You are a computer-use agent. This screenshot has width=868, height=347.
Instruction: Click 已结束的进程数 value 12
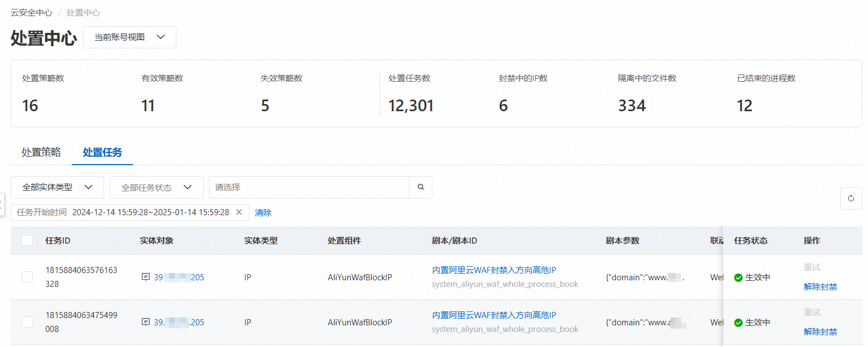(744, 106)
